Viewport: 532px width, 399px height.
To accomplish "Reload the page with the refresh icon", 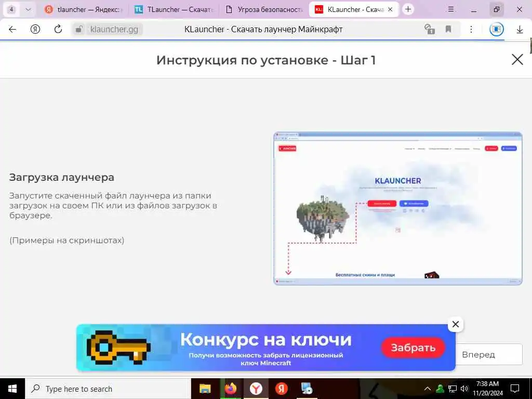I will tap(58, 29).
